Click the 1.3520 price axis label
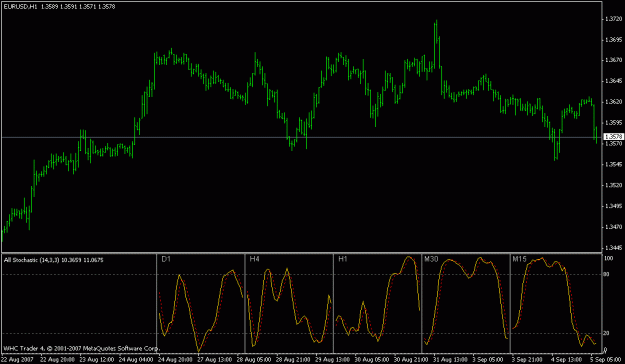 (x=613, y=185)
